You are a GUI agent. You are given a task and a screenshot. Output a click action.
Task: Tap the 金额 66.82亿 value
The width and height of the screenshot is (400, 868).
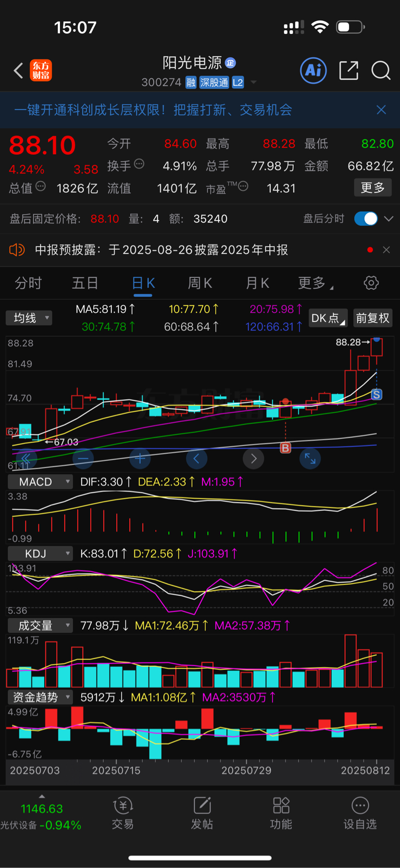(x=370, y=166)
